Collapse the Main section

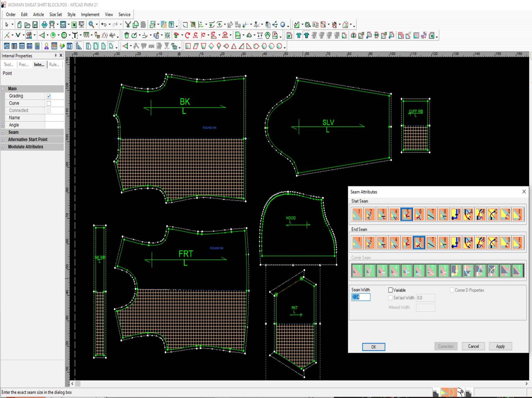[x=3, y=89]
